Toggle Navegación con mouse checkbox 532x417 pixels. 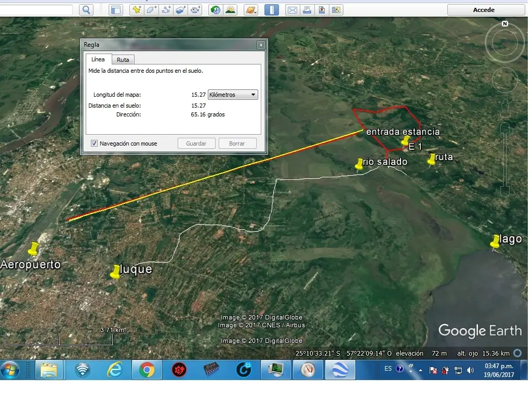pyautogui.click(x=95, y=144)
